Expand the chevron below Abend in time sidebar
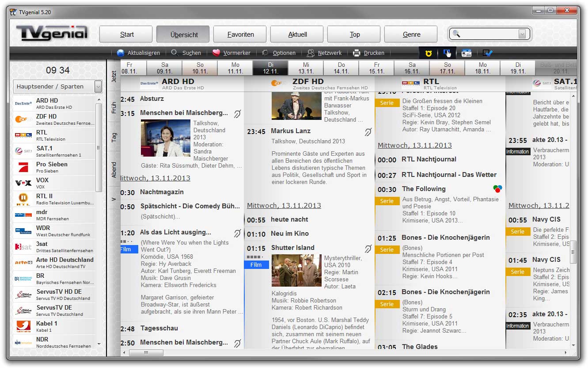The width and height of the screenshot is (588, 368). click(x=114, y=199)
